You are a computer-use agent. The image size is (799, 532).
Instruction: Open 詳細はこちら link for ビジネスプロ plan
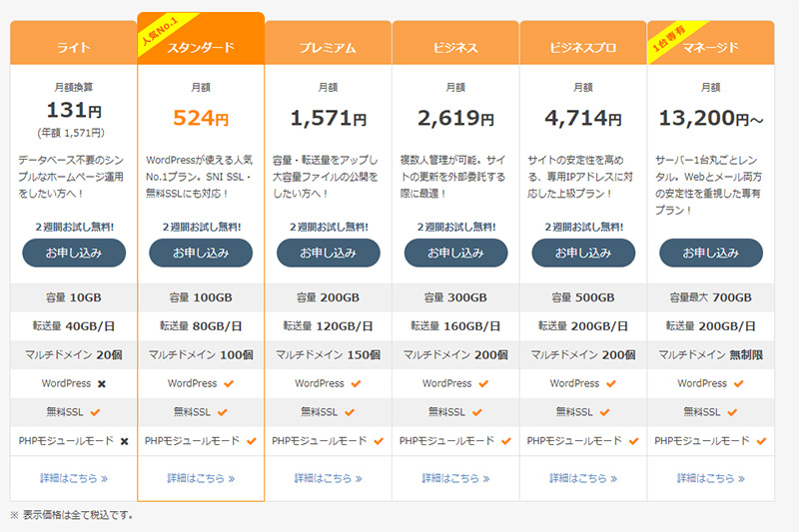583,478
